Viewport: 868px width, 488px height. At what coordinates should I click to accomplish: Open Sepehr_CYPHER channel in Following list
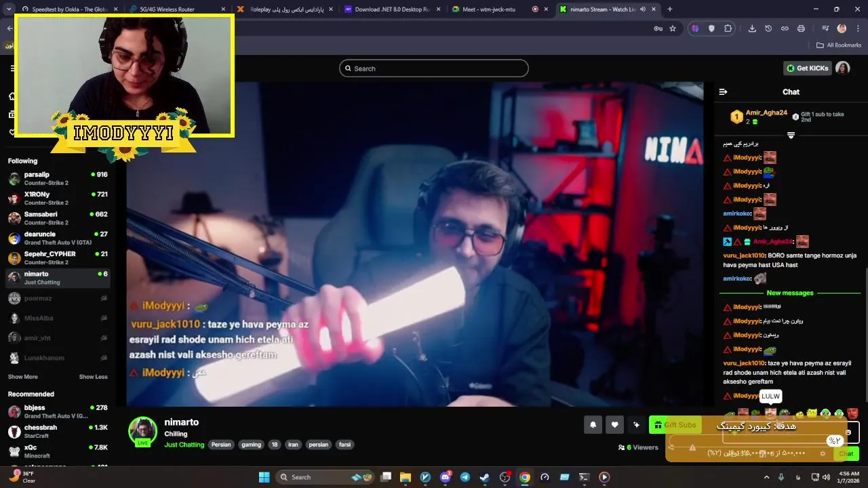point(58,258)
